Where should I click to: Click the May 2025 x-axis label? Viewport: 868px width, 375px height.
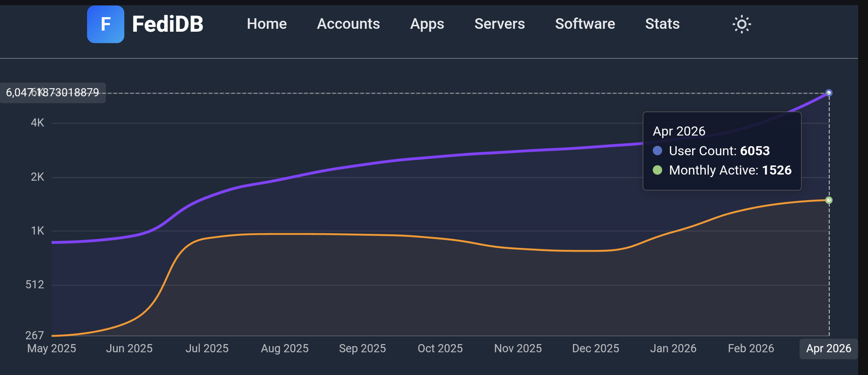(x=52, y=349)
